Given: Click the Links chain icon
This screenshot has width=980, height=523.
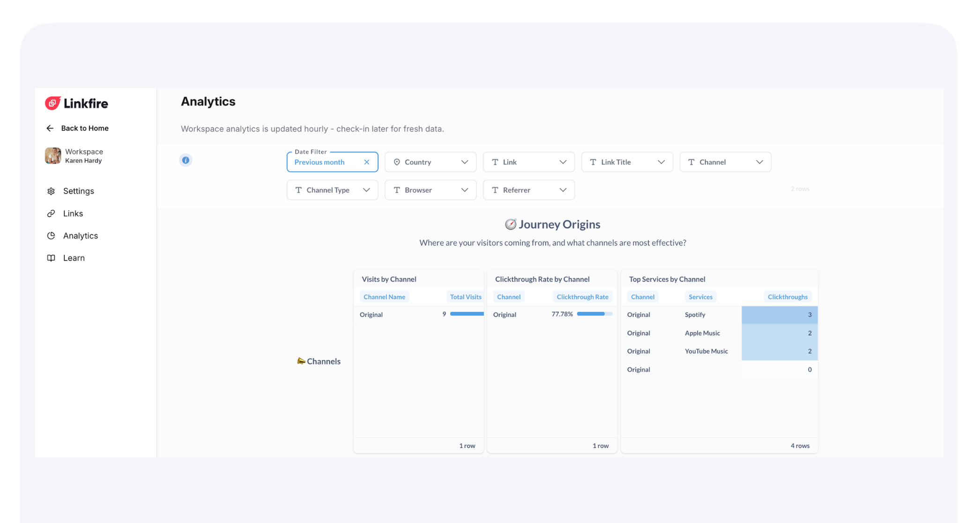Looking at the screenshot, I should 51,214.
